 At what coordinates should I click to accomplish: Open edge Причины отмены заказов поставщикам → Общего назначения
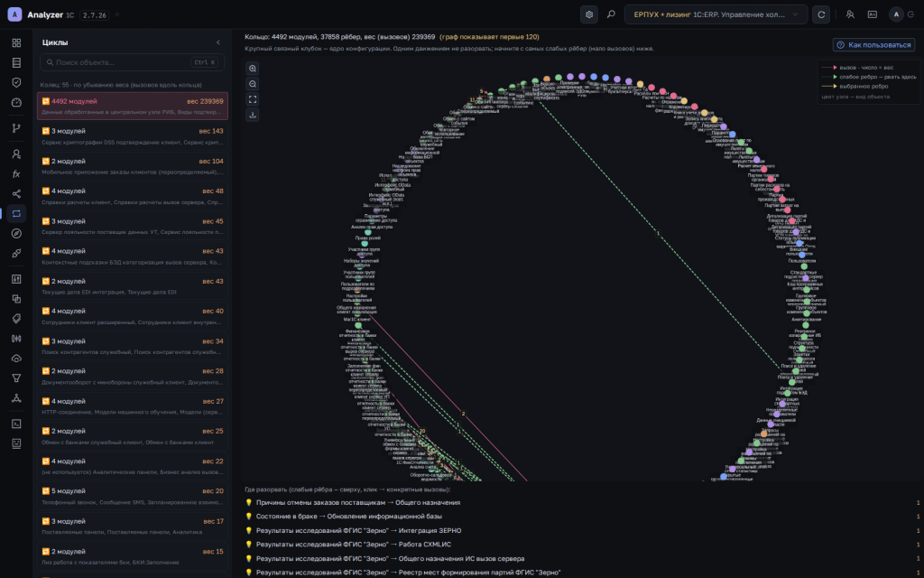582,502
